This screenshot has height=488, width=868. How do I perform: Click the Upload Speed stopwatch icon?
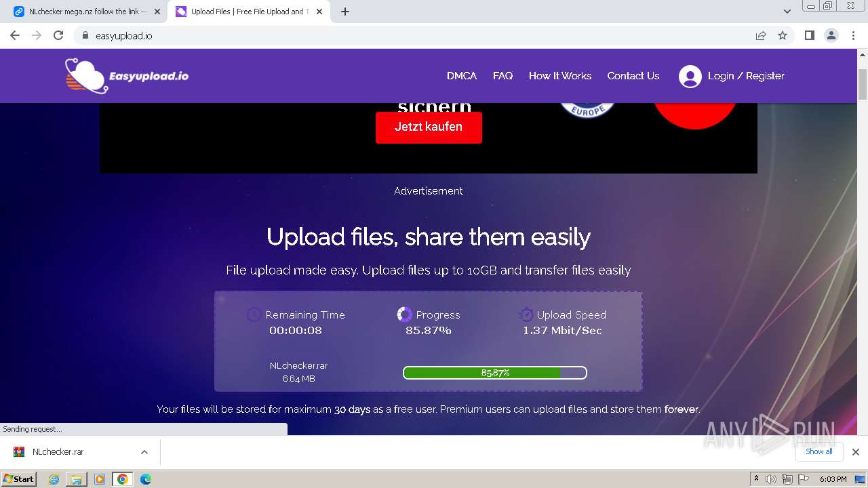click(526, 314)
